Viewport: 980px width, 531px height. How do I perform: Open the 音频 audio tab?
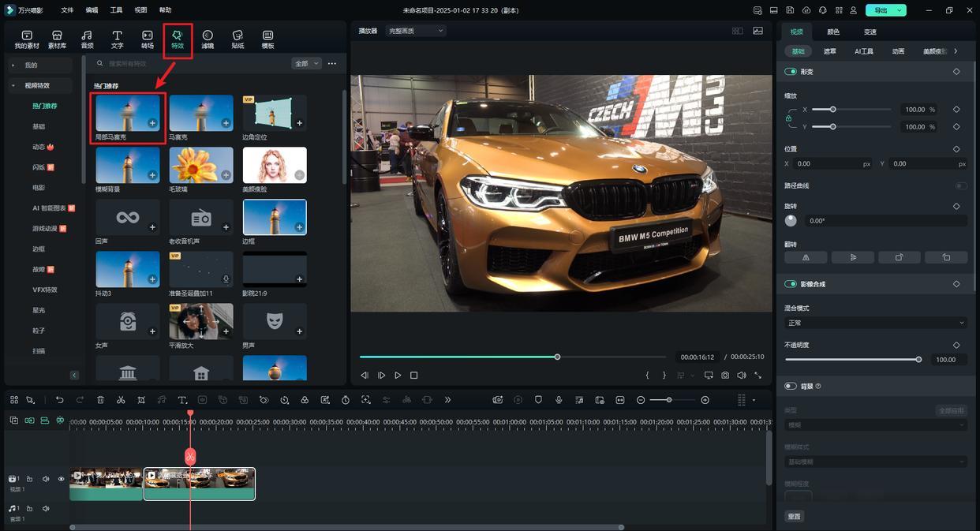tap(87, 39)
